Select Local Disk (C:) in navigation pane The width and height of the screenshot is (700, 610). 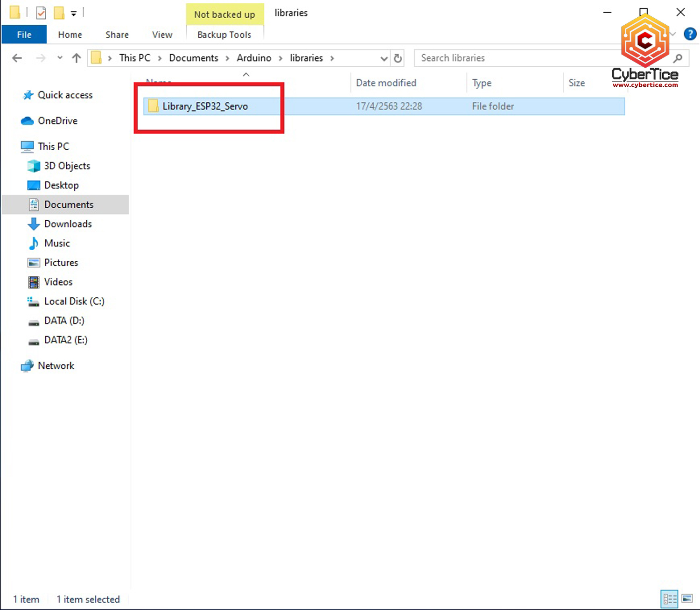[74, 301]
